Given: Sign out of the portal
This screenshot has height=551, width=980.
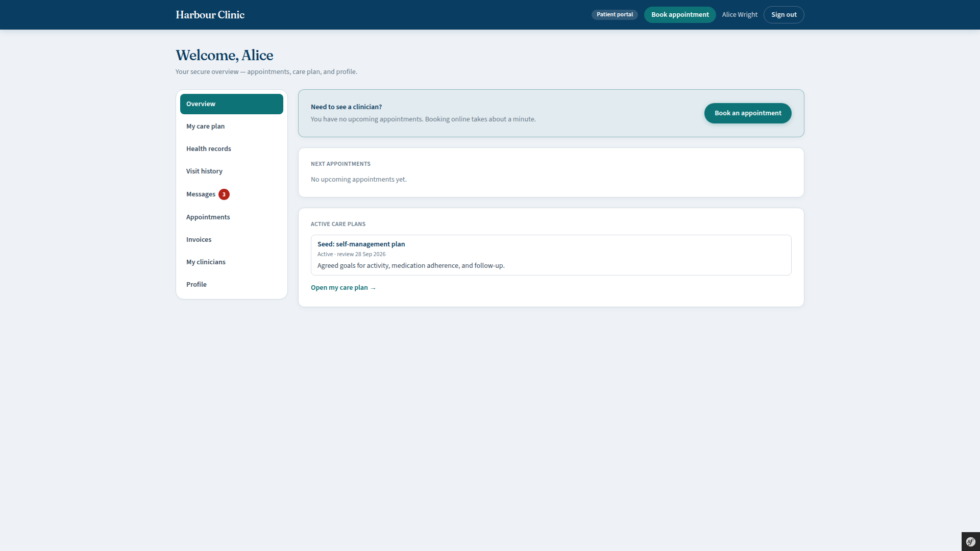Looking at the screenshot, I should 783,15.
